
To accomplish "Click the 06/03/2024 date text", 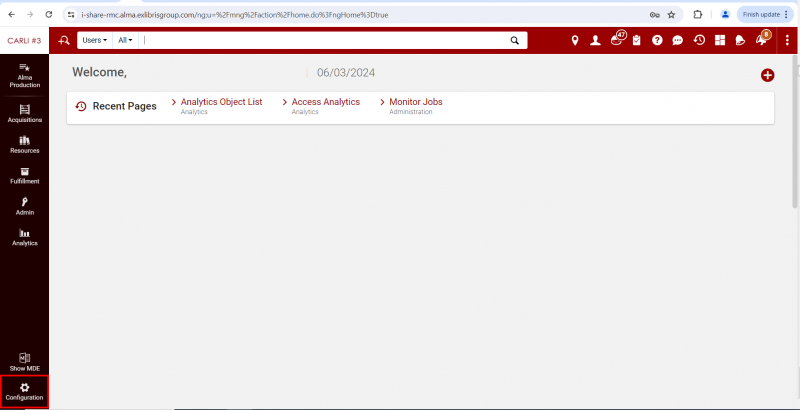I will click(x=346, y=73).
